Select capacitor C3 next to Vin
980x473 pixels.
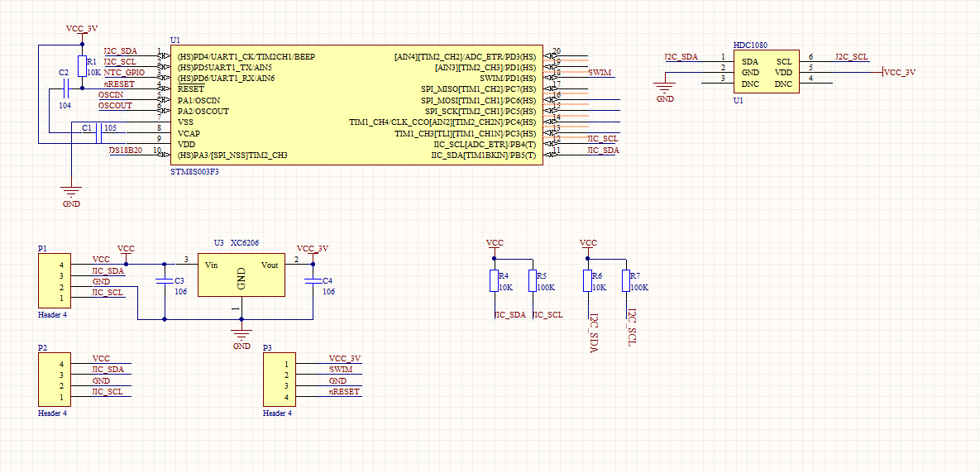[165, 280]
